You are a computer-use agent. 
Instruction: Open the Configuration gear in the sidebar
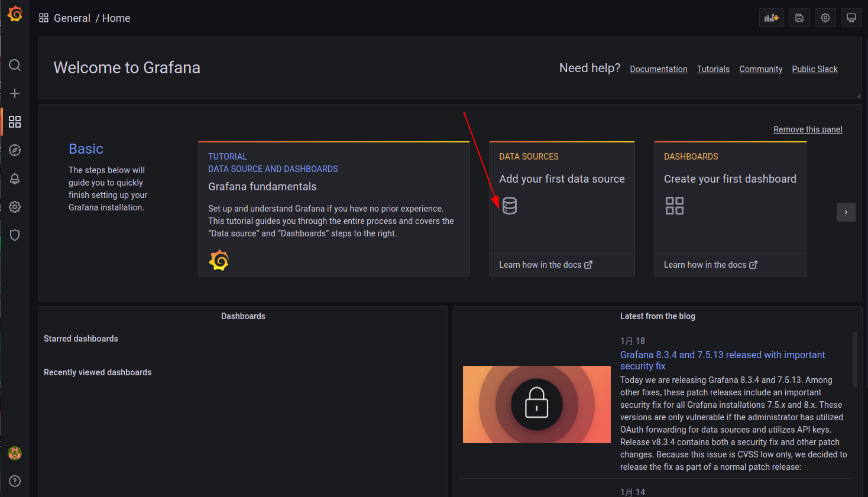[x=15, y=207]
